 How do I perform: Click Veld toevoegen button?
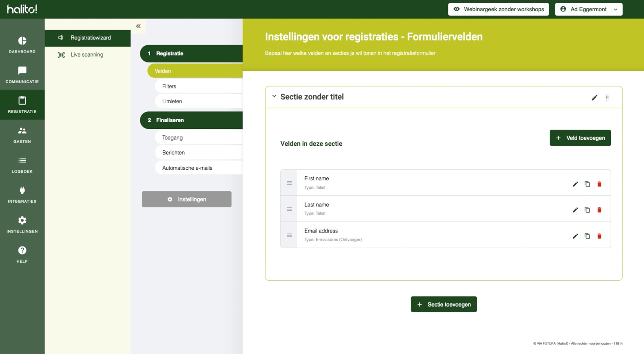(580, 138)
